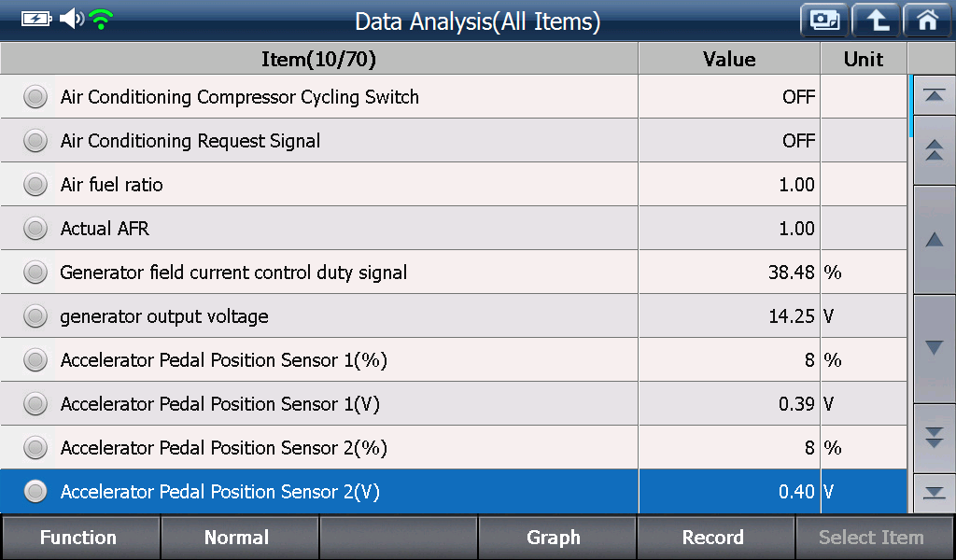This screenshot has height=560, width=956.
Task: Jump to bottom of list arrow
Action: 934,493
